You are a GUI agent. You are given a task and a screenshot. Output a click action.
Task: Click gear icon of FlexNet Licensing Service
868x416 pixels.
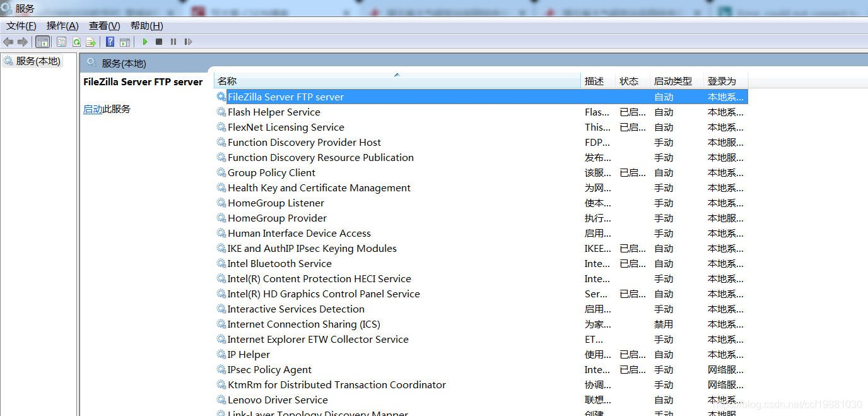(x=221, y=127)
